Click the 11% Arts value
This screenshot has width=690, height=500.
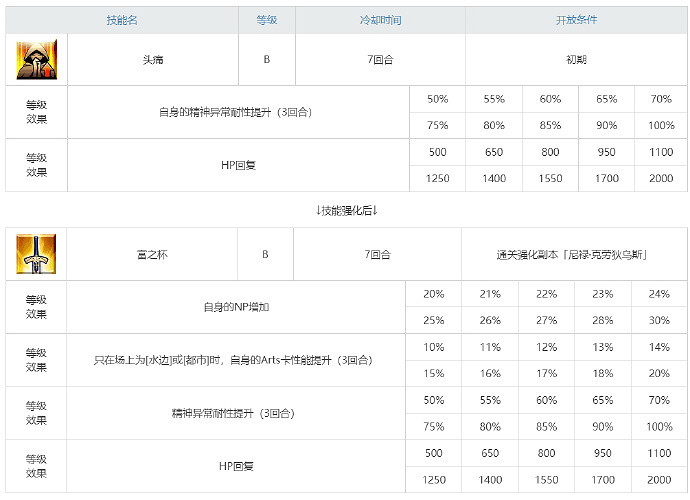pyautogui.click(x=490, y=347)
